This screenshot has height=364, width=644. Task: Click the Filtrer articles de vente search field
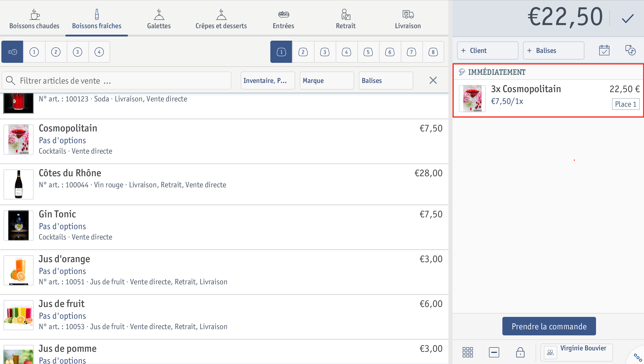[x=116, y=81]
